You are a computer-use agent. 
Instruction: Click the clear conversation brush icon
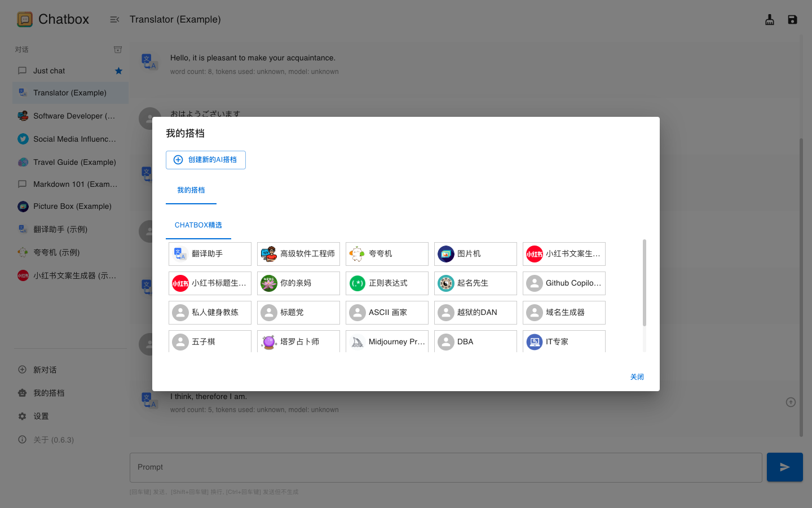[769, 20]
